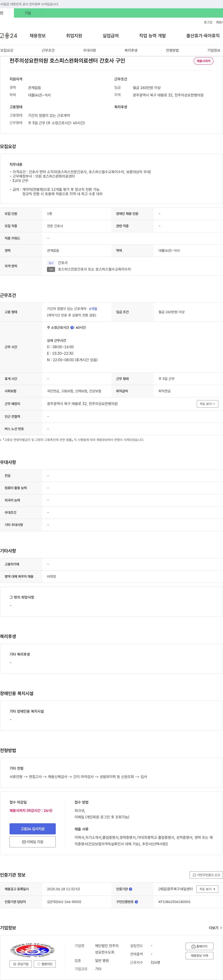This screenshot has height=980, width=223.
Task: Jump to the 모집요강 section tab
Action: [x=7, y=50]
